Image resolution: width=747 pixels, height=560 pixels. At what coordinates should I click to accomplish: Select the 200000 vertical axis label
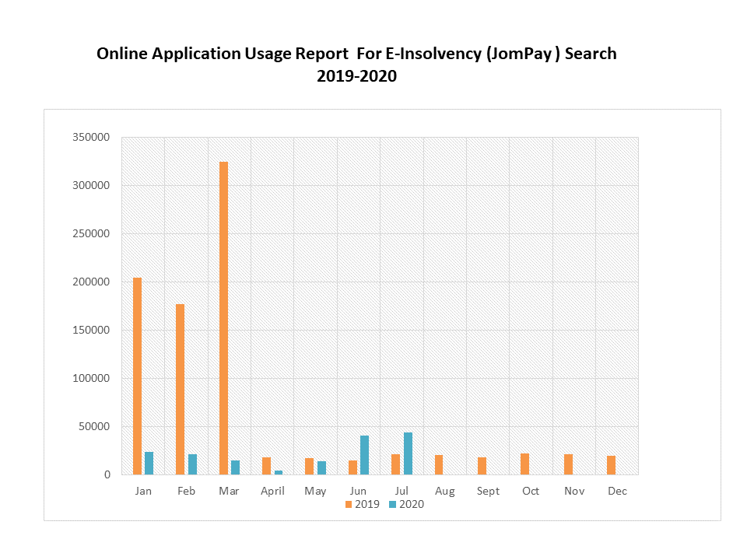pyautogui.click(x=91, y=282)
